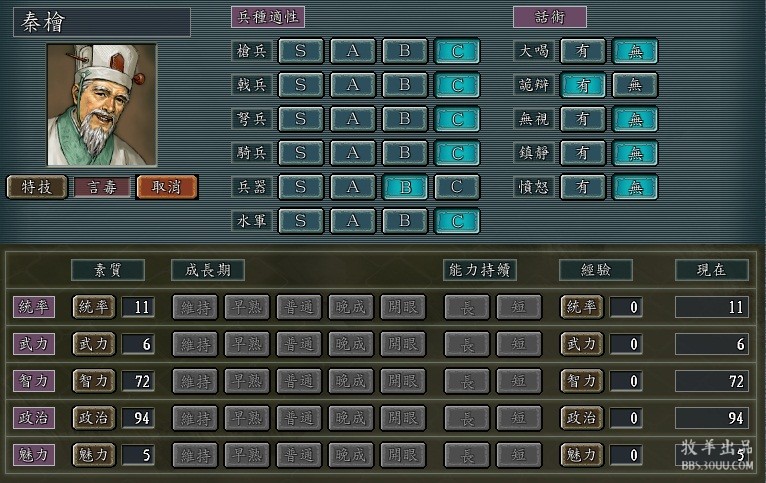Click the 智力 experience button
This screenshot has width=766, height=483.
pyautogui.click(x=582, y=381)
